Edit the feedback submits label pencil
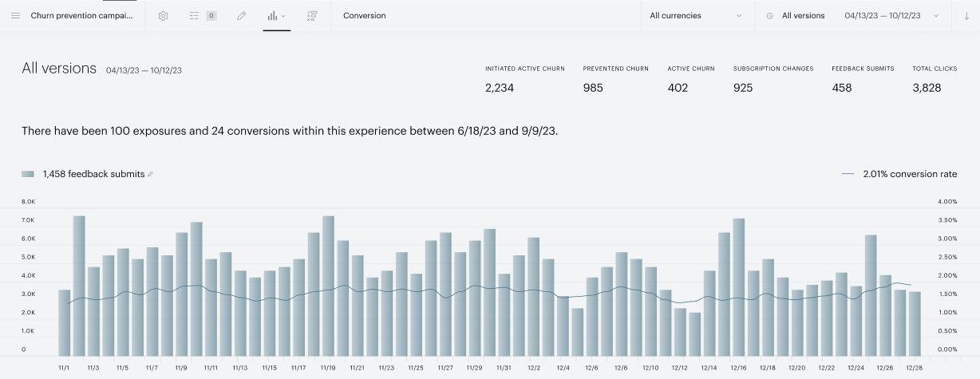 151,174
